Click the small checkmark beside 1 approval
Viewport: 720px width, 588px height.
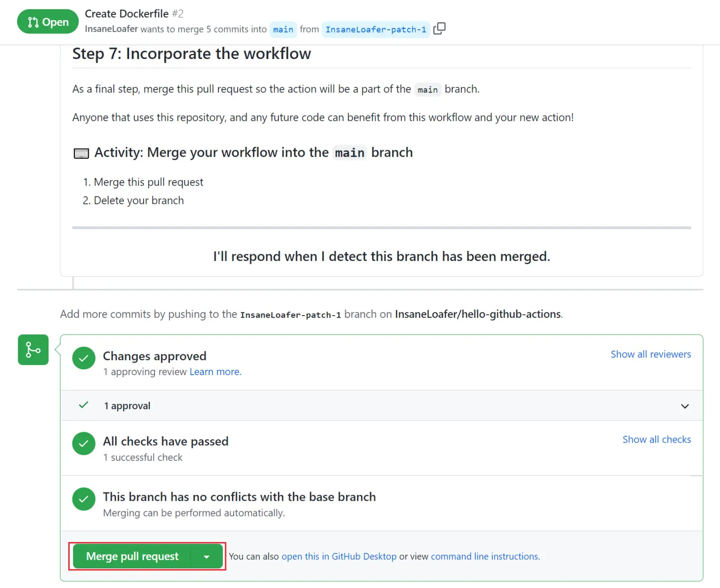click(84, 405)
